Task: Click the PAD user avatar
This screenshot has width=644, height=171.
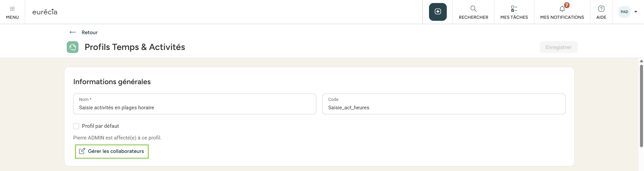Action: 624,12
